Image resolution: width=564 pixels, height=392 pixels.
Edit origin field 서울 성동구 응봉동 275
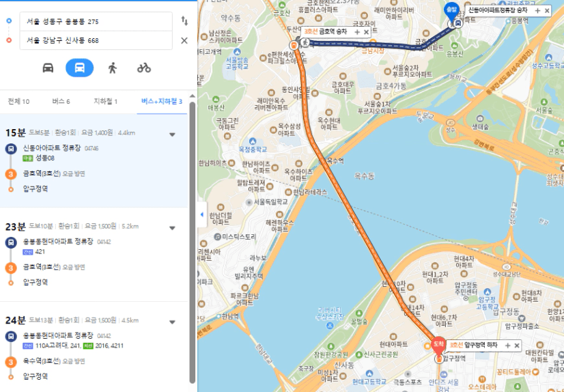(96, 22)
